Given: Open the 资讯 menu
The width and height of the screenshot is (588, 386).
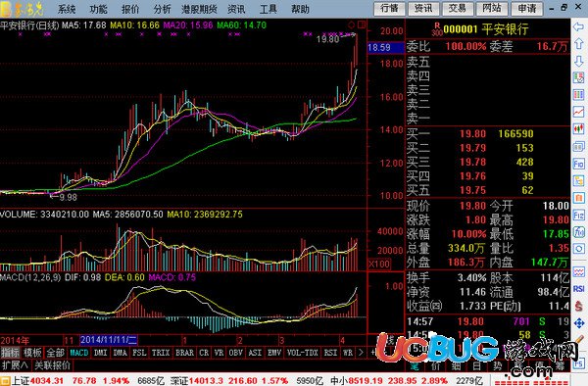Looking at the screenshot, I should [236, 9].
